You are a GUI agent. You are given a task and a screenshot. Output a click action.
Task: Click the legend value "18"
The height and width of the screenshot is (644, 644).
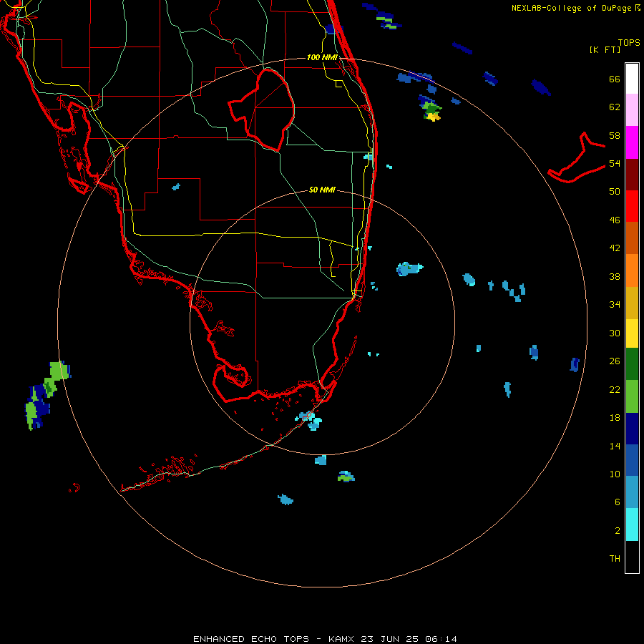click(615, 418)
